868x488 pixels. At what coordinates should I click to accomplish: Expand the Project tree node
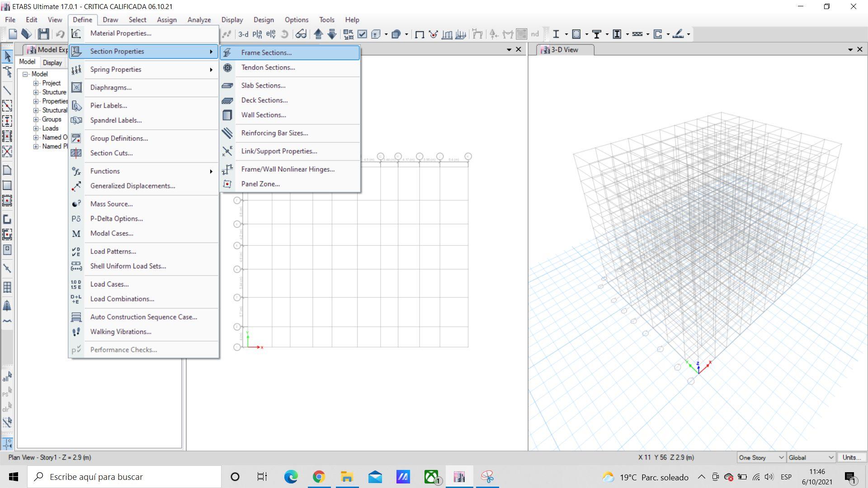(36, 83)
